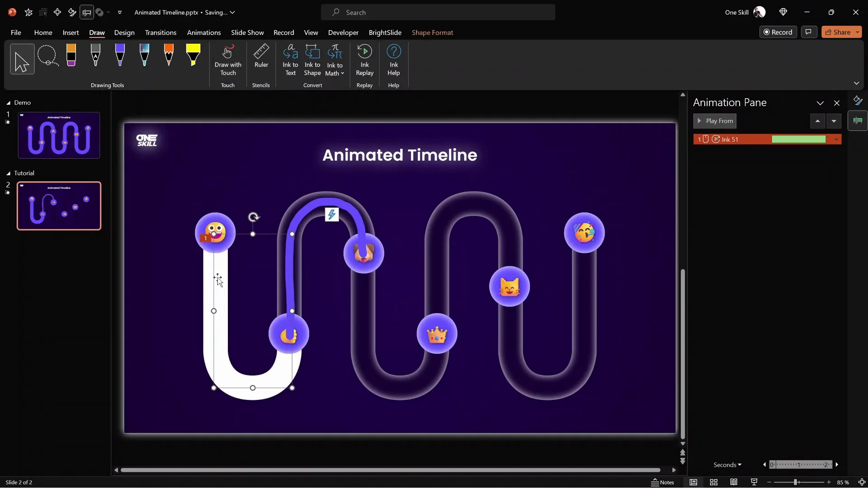Screen dimensions: 868x488
Task: Click the Share button
Action: pos(838,32)
